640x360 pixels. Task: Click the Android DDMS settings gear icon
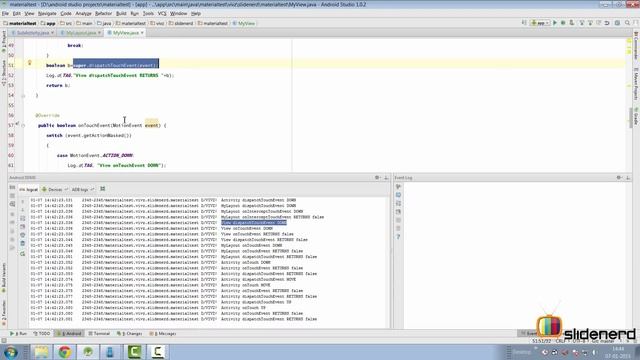click(x=377, y=178)
